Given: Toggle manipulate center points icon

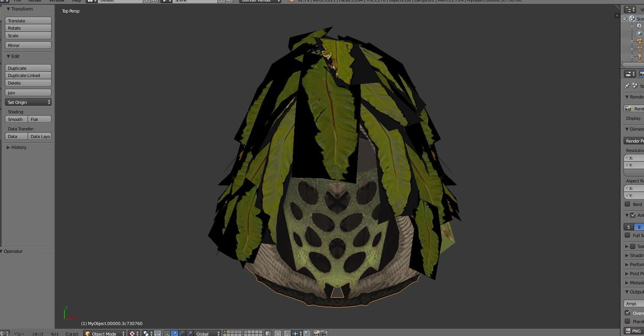Looking at the screenshot, I should pyautogui.click(x=157, y=333).
